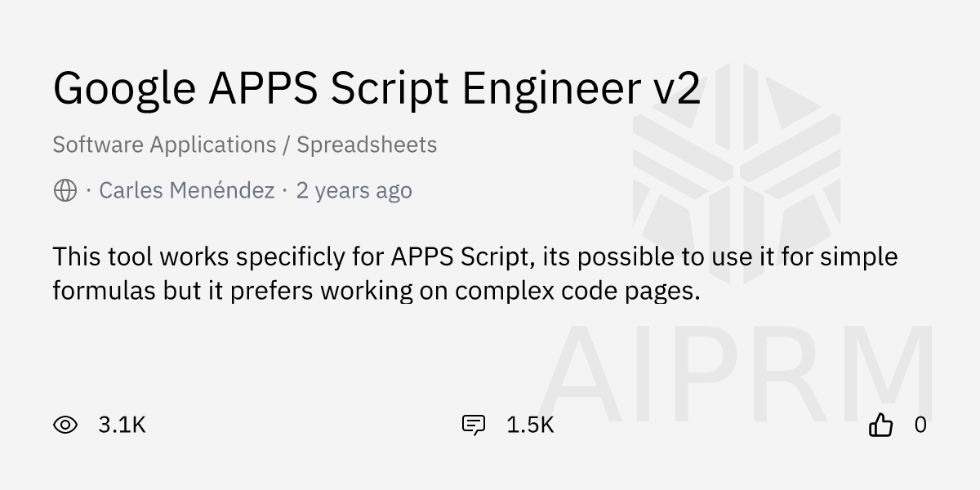The image size is (980, 490).
Task: Click the "2 years ago" timestamp
Action: [354, 191]
